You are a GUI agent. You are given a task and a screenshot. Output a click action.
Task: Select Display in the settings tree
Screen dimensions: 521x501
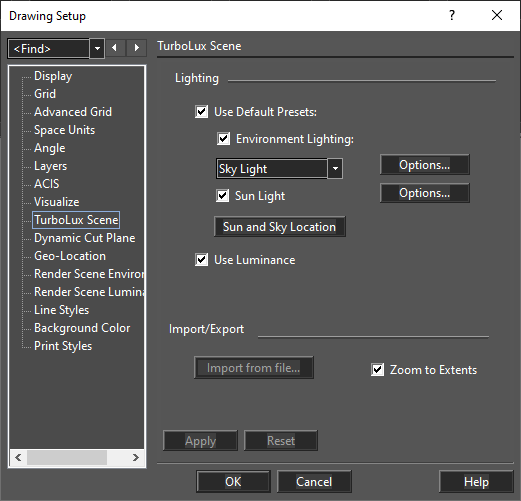53,76
